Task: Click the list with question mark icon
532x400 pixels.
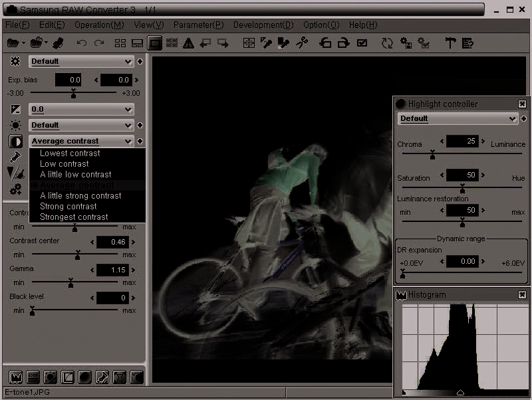Action: (467, 43)
